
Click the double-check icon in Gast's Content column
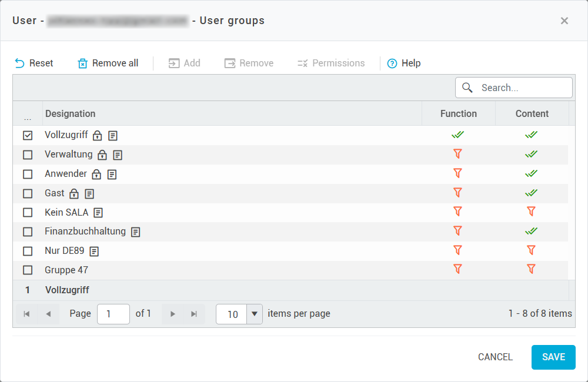pos(532,193)
